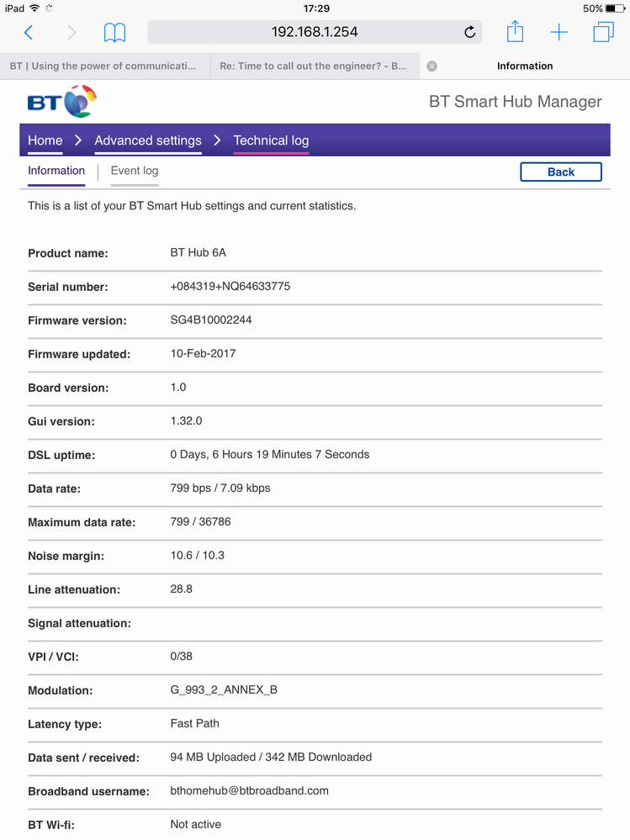The height and width of the screenshot is (840, 630).
Task: Select noise margin 10.6 / 10.3
Action: pos(197,556)
